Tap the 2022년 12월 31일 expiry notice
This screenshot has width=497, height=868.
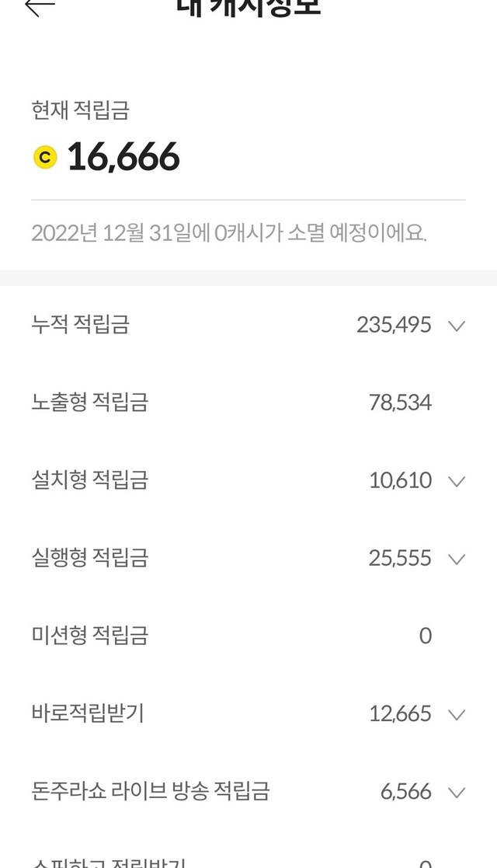pos(229,232)
